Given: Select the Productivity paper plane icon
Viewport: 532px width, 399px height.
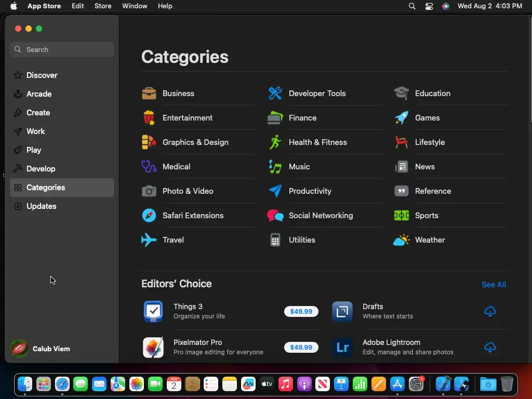Looking at the screenshot, I should tap(275, 191).
